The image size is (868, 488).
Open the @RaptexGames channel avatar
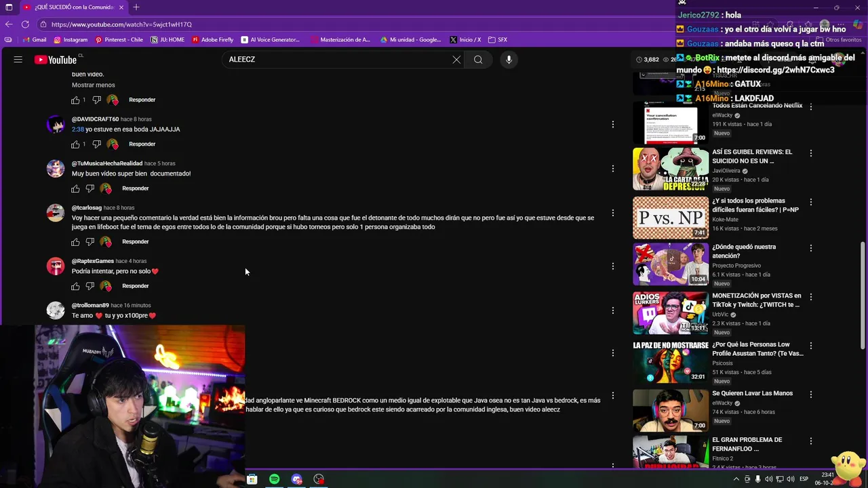(x=56, y=266)
